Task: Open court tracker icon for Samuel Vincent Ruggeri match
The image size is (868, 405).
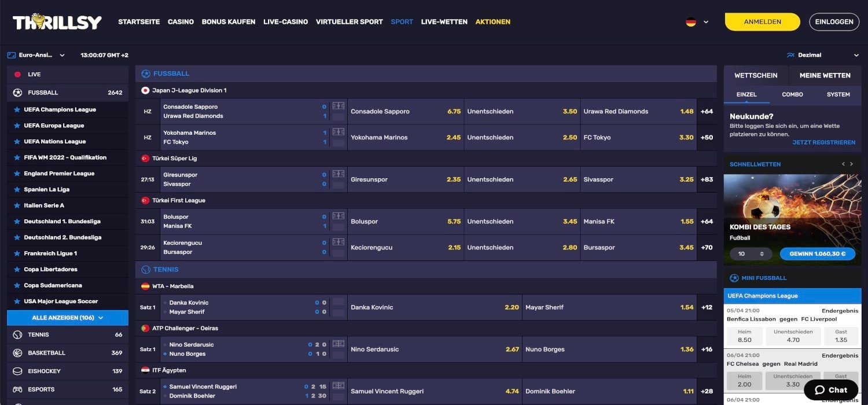Action: 339,386
